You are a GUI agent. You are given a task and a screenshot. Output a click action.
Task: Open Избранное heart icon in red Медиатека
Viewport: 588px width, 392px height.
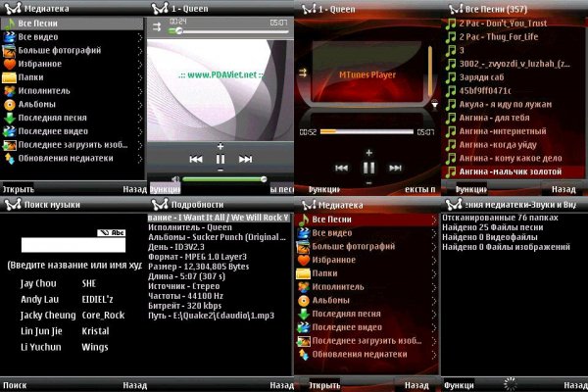[304, 260]
